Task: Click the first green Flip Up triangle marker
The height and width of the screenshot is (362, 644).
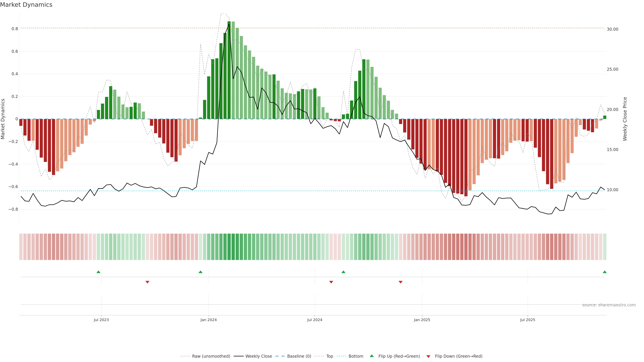Action: point(98,272)
